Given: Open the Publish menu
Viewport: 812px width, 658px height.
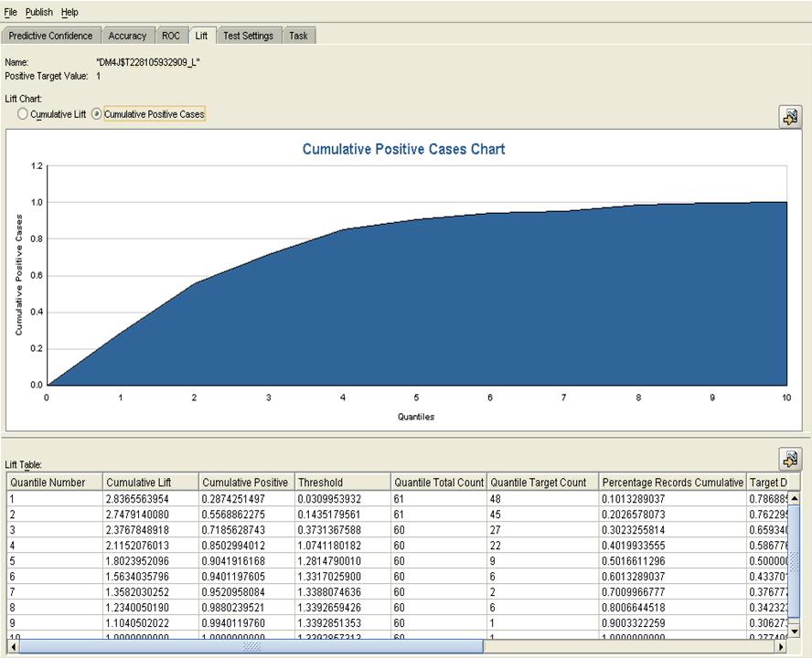Looking at the screenshot, I should 39,12.
